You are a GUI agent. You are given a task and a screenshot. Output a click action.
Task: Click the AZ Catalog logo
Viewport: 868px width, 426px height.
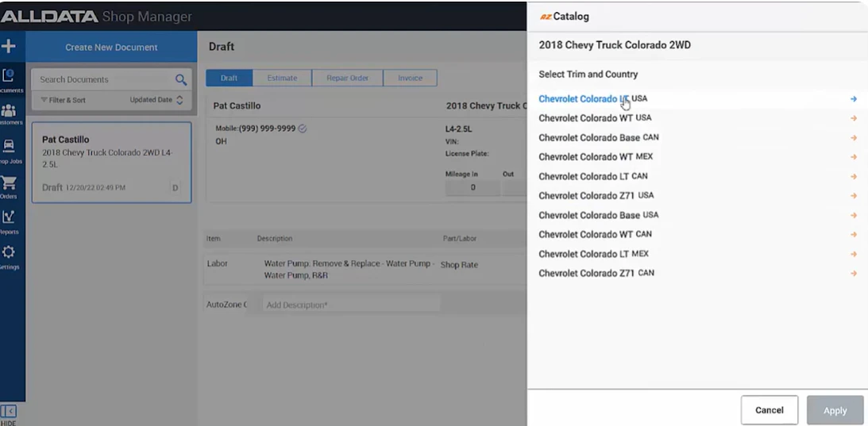coord(565,17)
